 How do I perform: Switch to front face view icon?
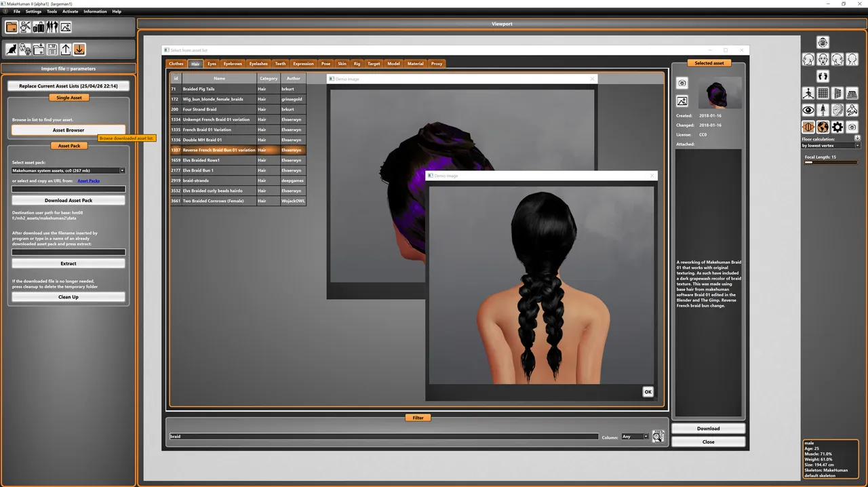[823, 60]
